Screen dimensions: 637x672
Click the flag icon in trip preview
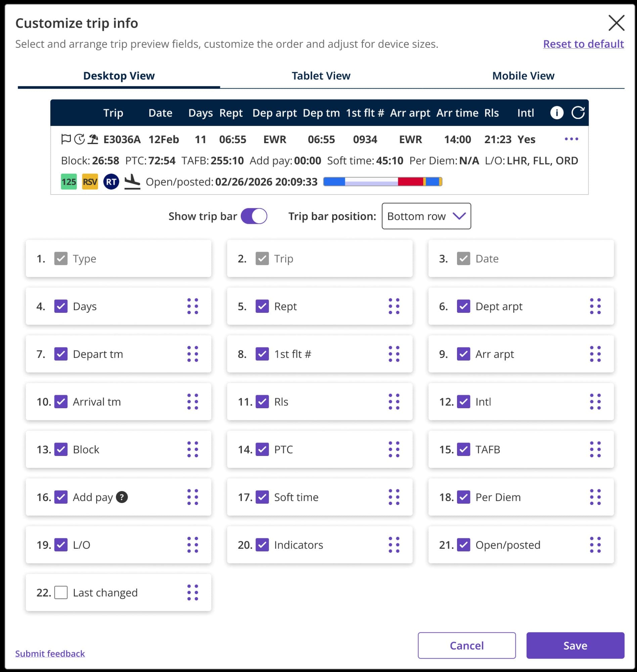pyautogui.click(x=66, y=139)
